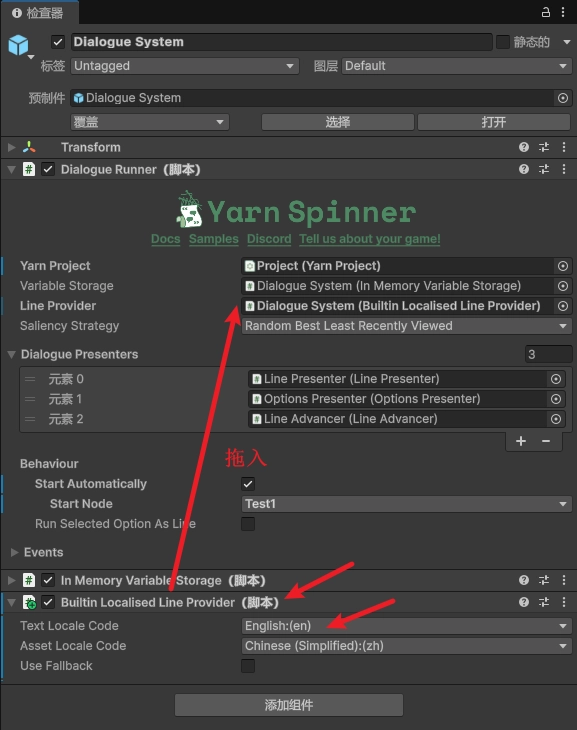Open Dialogue Runner more options menu
Viewport: 577px width, 730px height.
click(x=564, y=169)
